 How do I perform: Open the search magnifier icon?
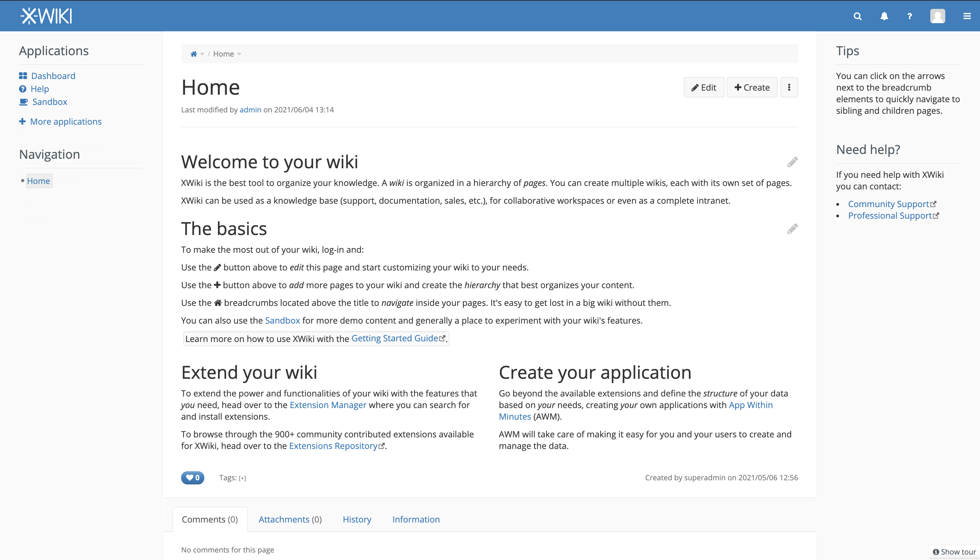(x=857, y=16)
